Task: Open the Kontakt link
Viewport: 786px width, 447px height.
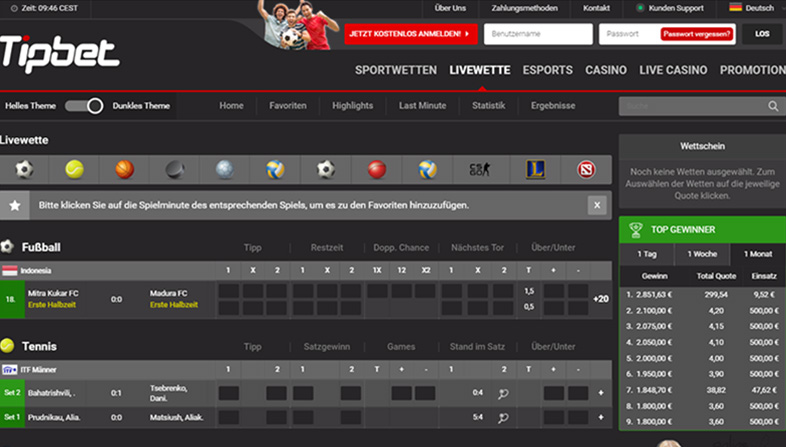Action: pyautogui.click(x=596, y=8)
